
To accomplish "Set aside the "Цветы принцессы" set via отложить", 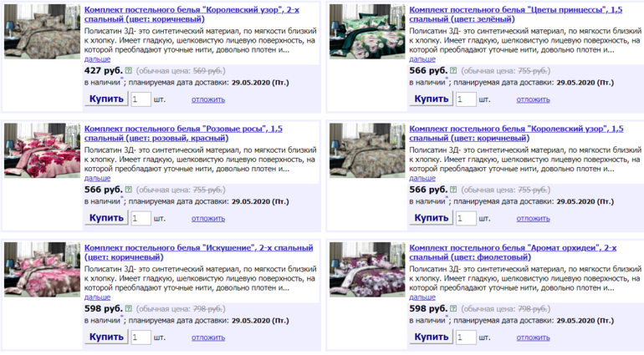I will [x=533, y=99].
